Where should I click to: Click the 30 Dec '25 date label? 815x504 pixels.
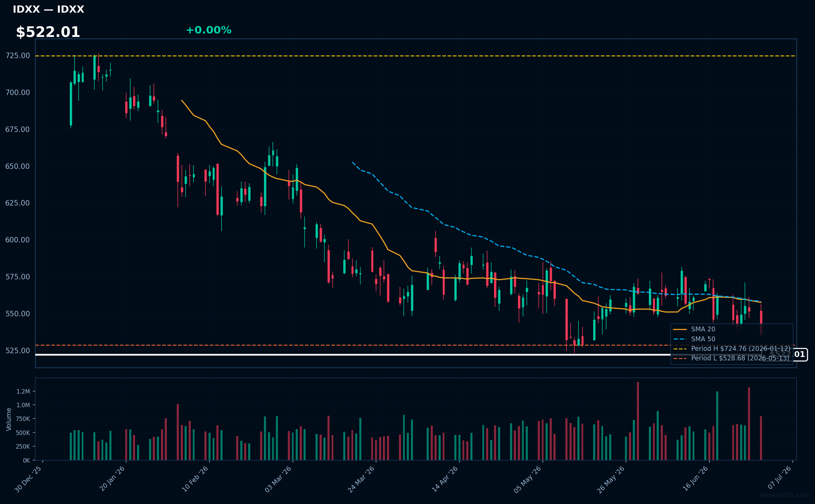pyautogui.click(x=28, y=479)
